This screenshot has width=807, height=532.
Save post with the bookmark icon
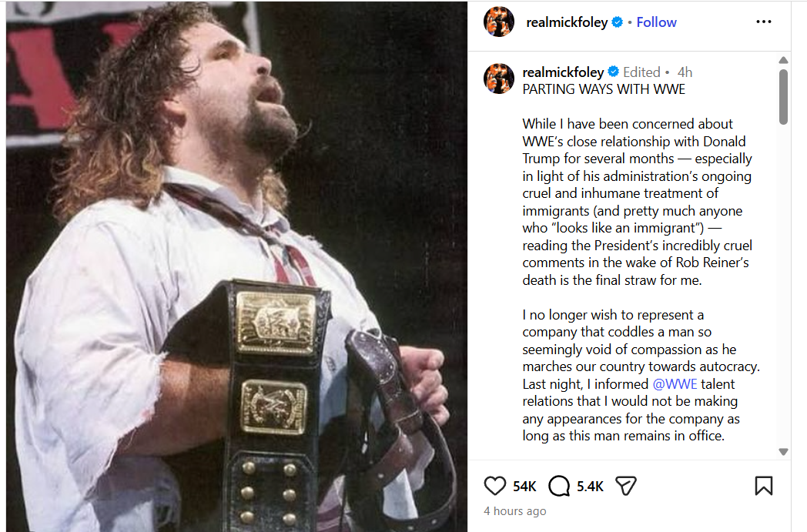(x=763, y=486)
